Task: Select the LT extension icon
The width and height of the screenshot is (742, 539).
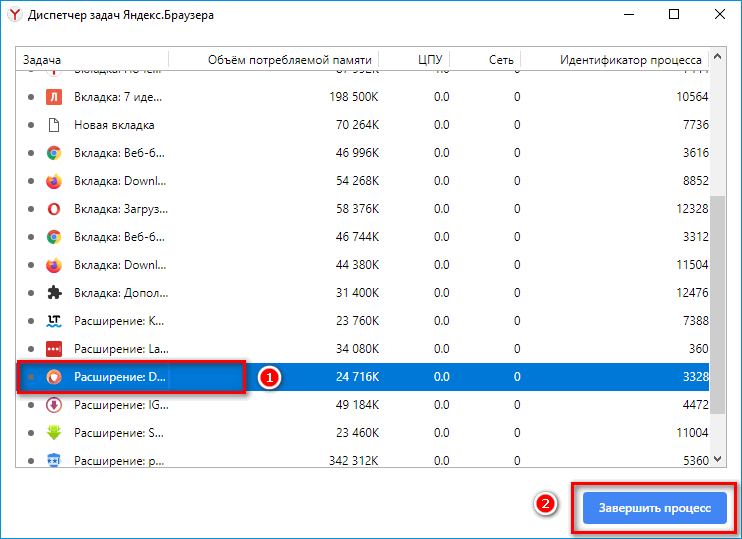Action: (x=54, y=321)
